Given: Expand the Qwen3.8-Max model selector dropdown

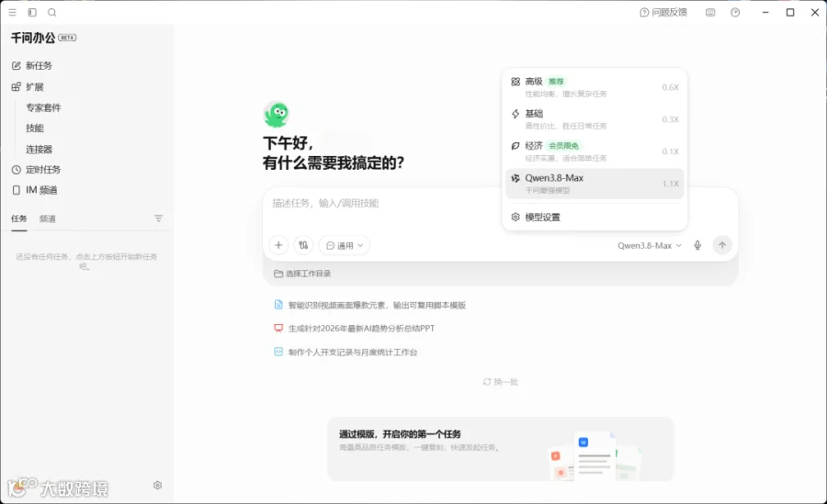Looking at the screenshot, I should point(650,245).
